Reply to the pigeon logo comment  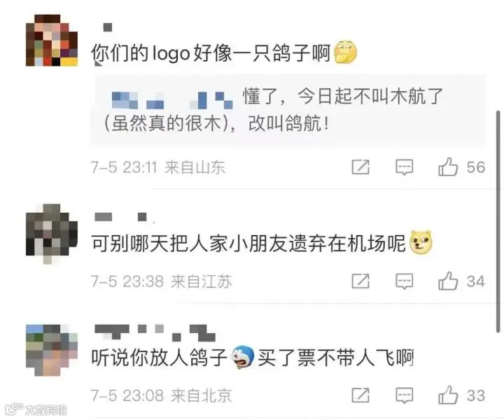[x=404, y=167]
